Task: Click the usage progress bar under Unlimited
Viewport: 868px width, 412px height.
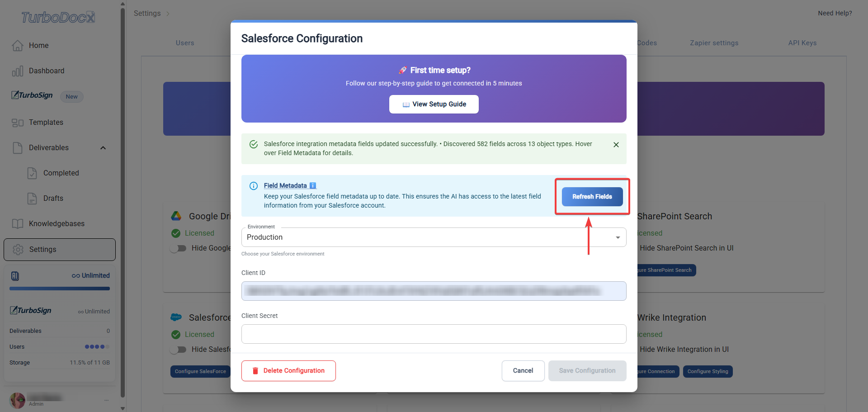Action: click(x=60, y=289)
